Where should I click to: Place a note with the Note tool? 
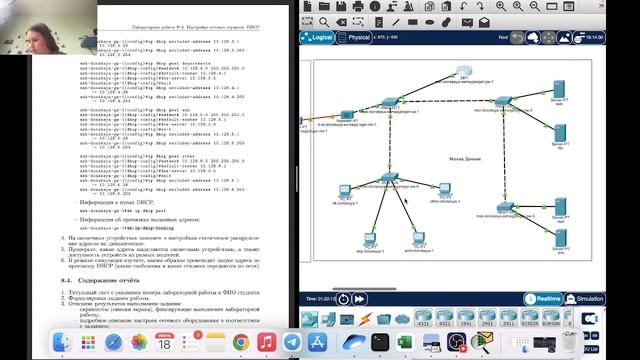379,22
